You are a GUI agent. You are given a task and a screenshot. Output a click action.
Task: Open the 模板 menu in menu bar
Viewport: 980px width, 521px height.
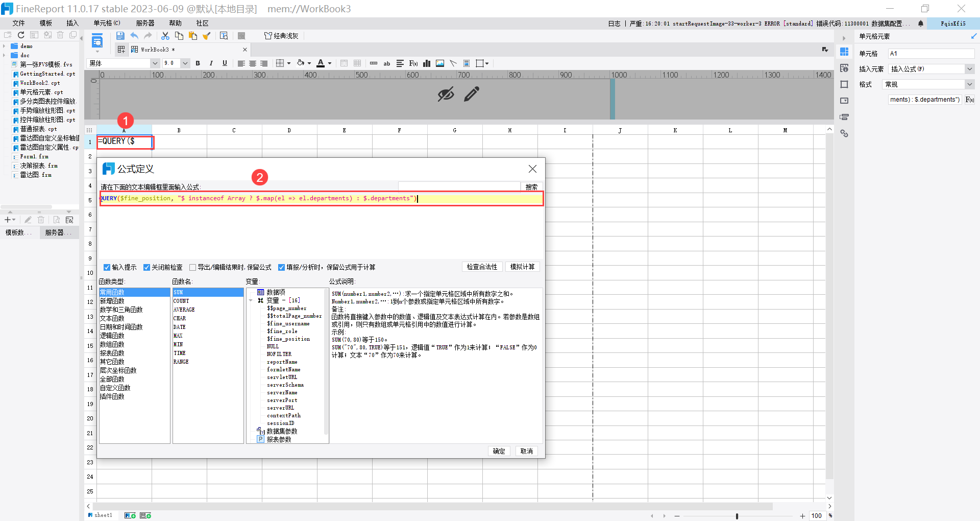coord(46,23)
